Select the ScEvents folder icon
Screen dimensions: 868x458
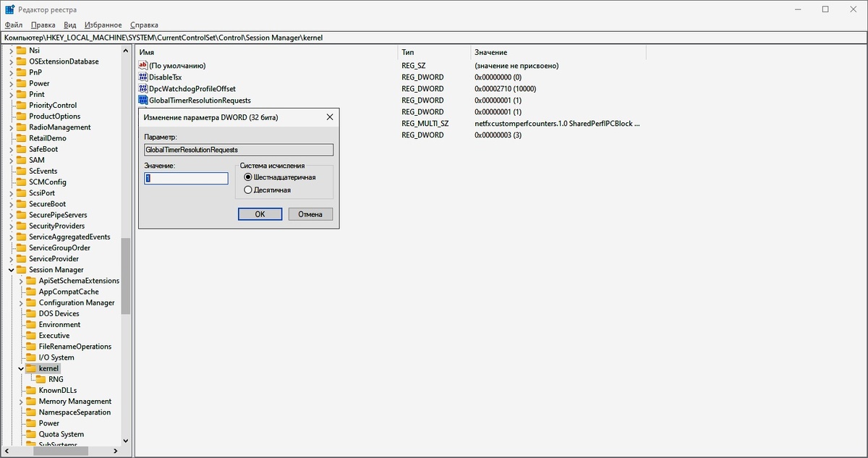(21, 171)
